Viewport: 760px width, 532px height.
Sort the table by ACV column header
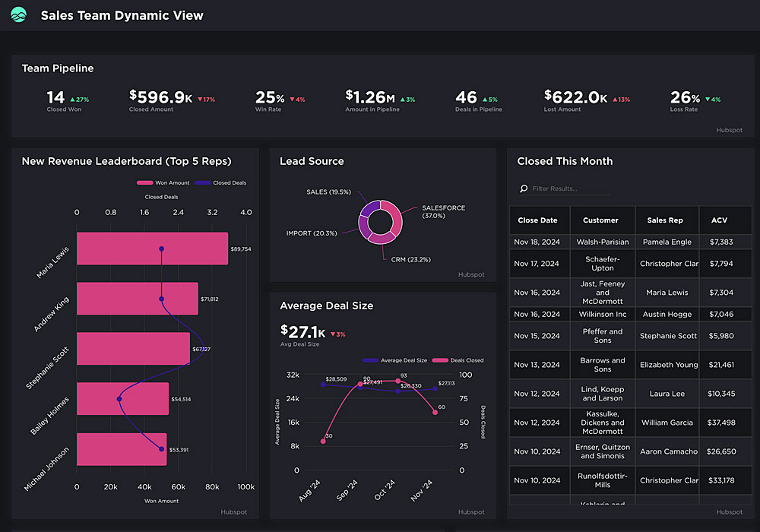click(x=719, y=220)
